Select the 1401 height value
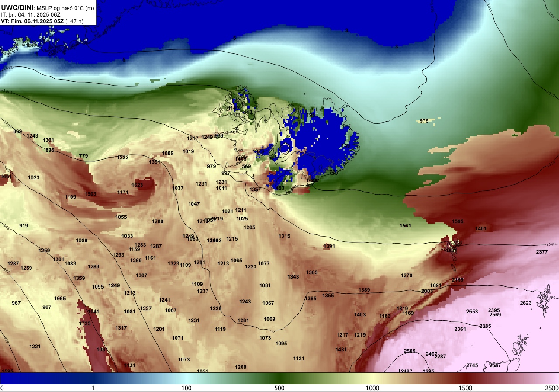The height and width of the screenshot is (392, 559). coord(481,229)
